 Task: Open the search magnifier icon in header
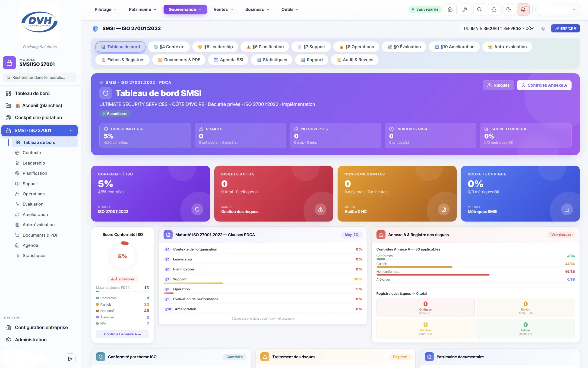(x=479, y=10)
